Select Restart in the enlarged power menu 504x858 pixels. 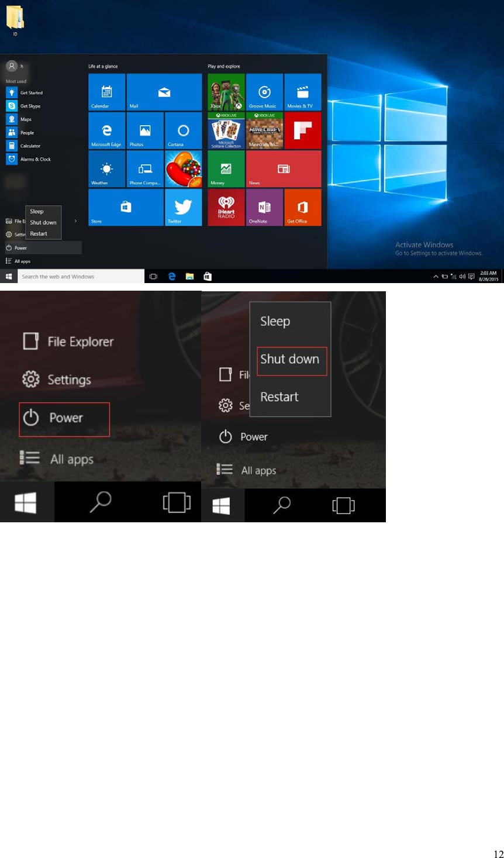(279, 397)
